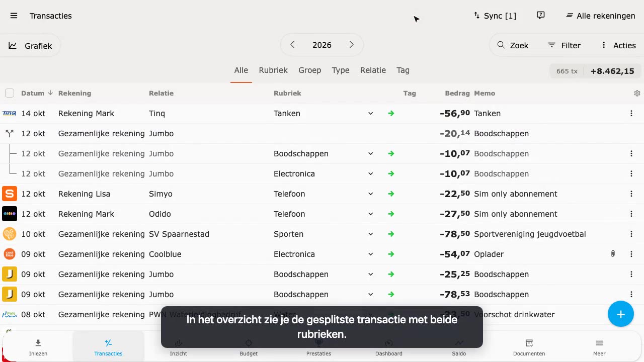Expand the rubriek dropdown for Coolblue Electronica
Screen dimensions: 644x362
[x=370, y=254]
